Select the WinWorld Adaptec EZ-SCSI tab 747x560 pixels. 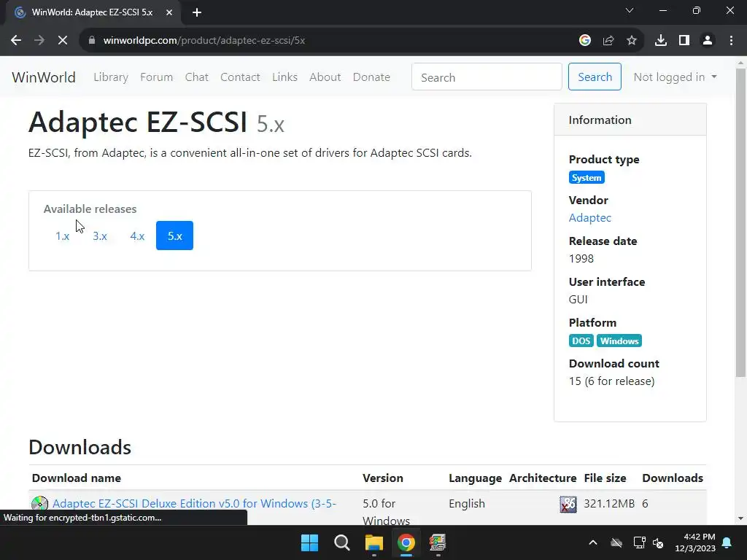(x=93, y=12)
